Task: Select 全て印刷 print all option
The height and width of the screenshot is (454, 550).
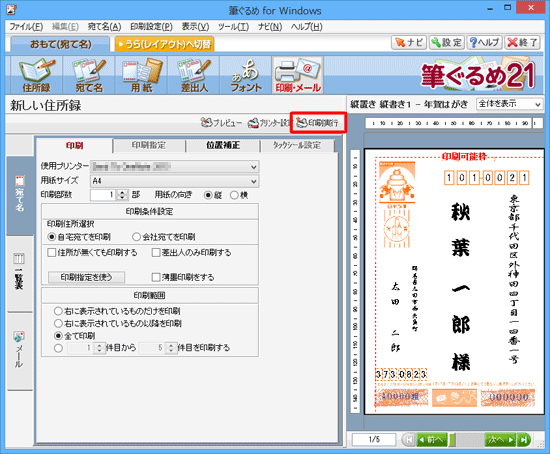Action: [x=74, y=336]
